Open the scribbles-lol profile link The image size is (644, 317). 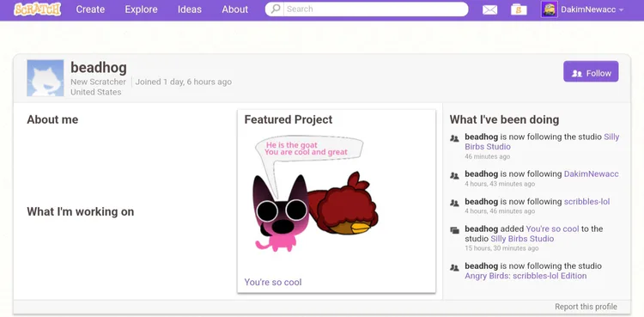[587, 202]
